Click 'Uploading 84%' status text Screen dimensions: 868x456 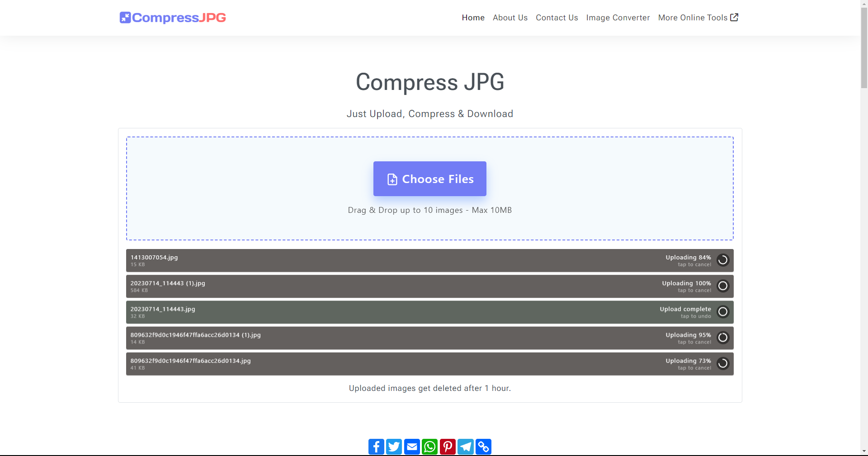[688, 257]
